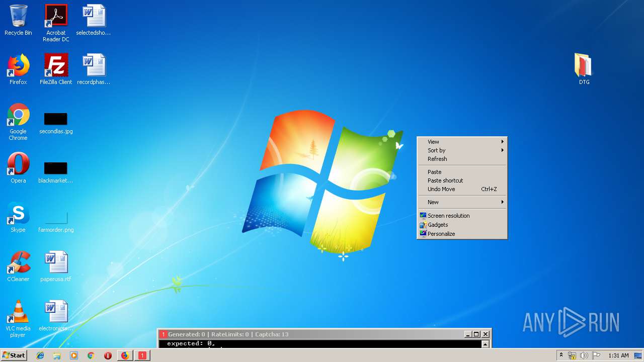Click Show desktop button in tray corner

coord(638,355)
